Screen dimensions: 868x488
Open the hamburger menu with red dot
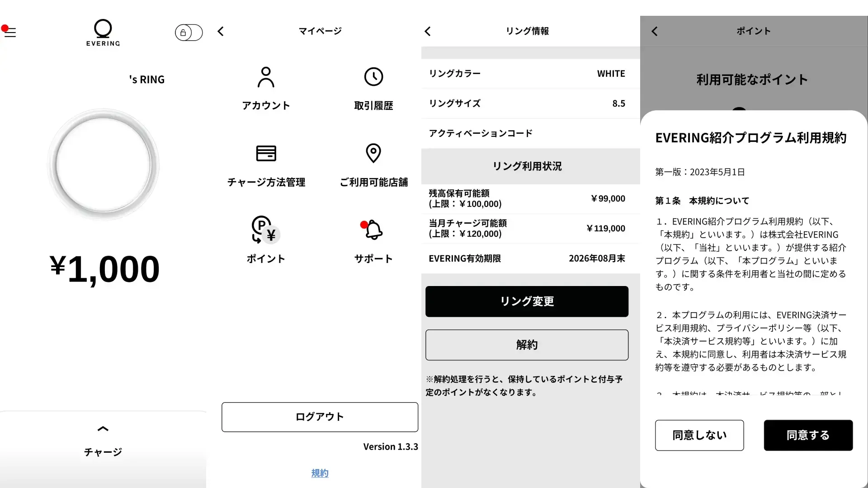click(x=9, y=32)
